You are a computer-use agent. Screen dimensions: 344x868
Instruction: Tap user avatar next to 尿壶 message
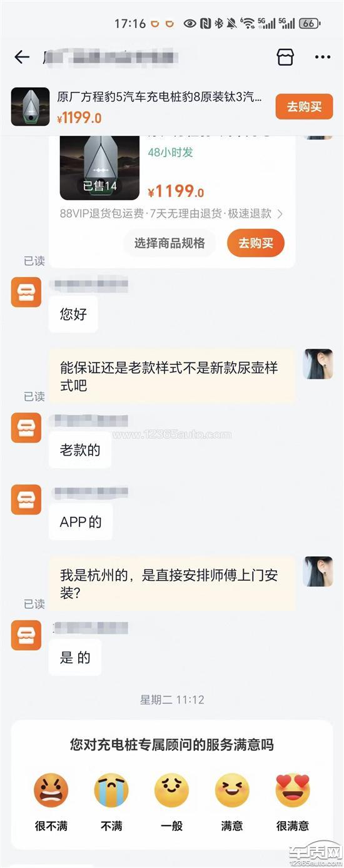point(318,364)
